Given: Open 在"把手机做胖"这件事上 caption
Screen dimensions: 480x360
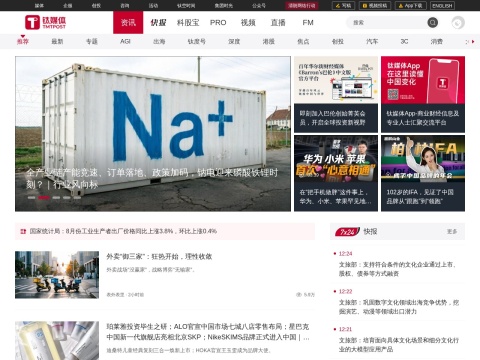Looking at the screenshot, I should (335, 197).
